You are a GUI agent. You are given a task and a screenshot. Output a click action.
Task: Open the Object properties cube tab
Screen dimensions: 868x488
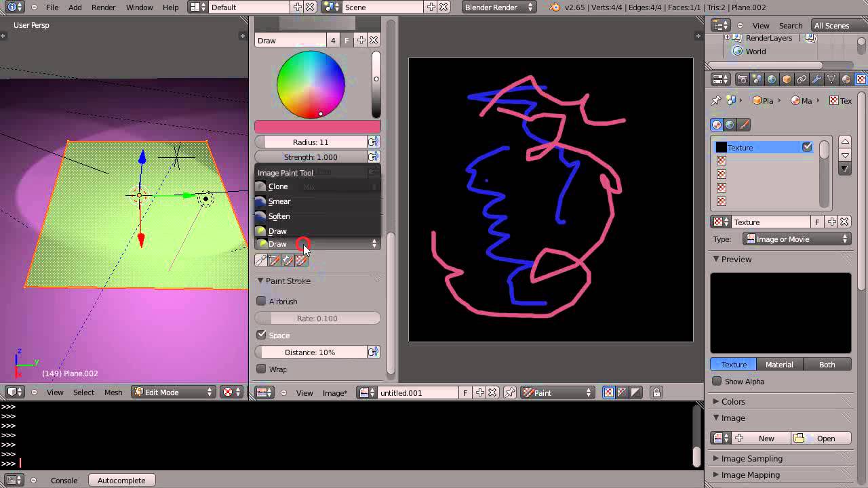pyautogui.click(x=787, y=79)
